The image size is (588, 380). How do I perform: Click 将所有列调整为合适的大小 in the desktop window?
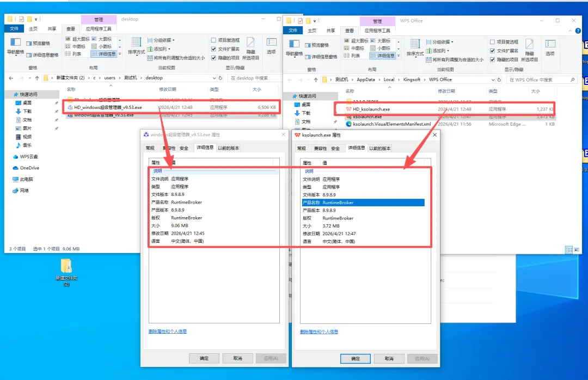click(176, 58)
